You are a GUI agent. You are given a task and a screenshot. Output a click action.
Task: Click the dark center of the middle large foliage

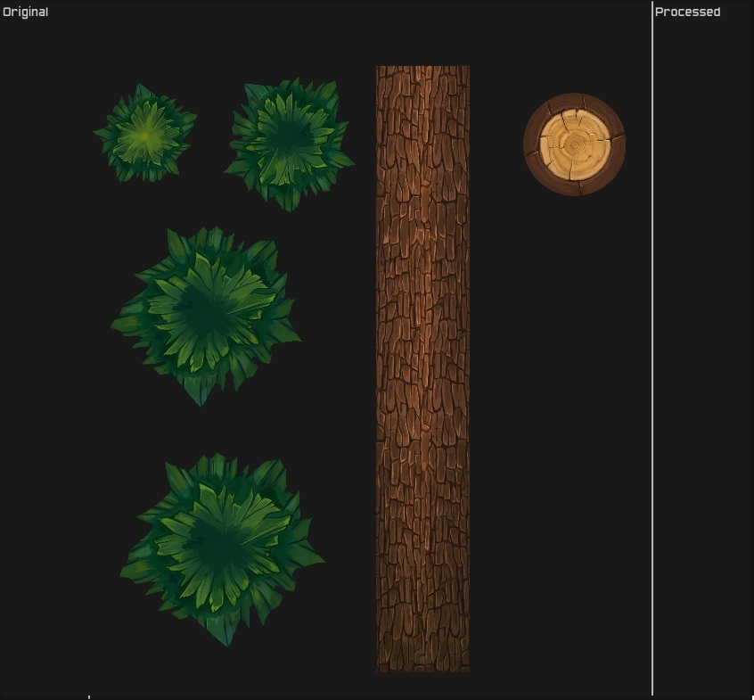206,313
